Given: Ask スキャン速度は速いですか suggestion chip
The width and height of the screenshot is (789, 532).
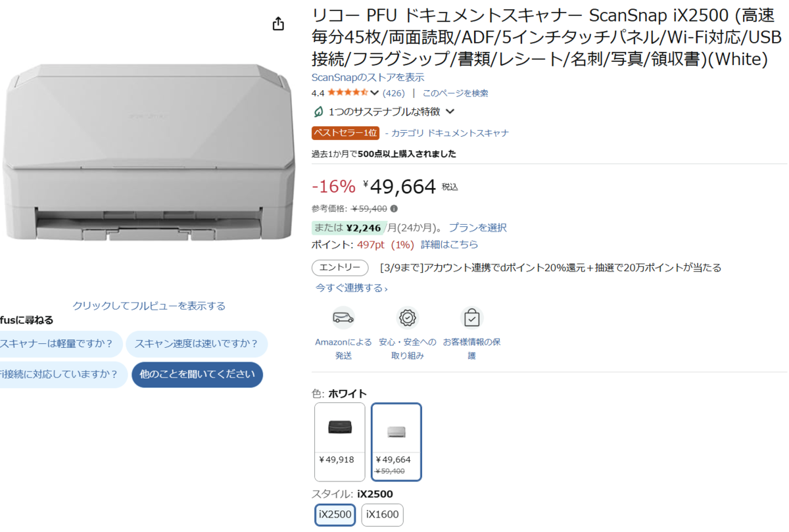Looking at the screenshot, I should (196, 343).
